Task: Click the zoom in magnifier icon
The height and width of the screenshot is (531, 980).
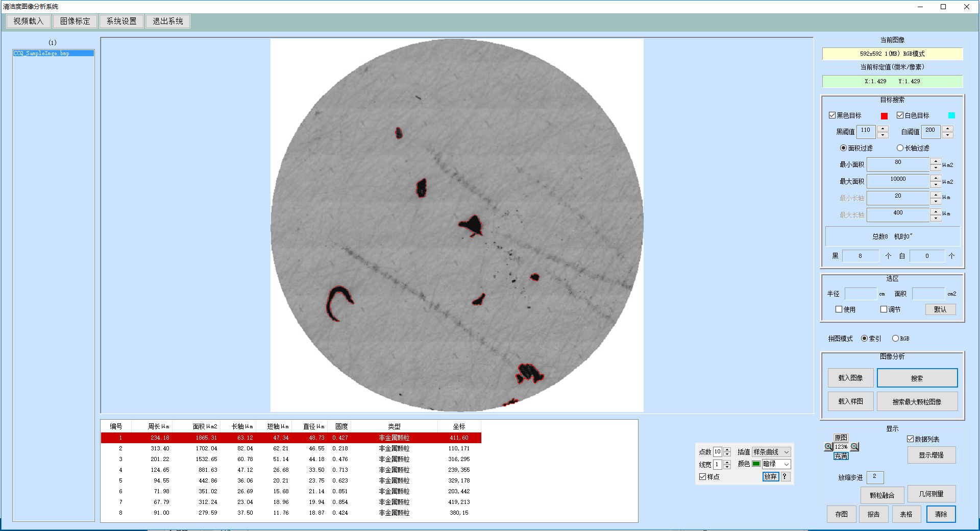Action: (828, 447)
